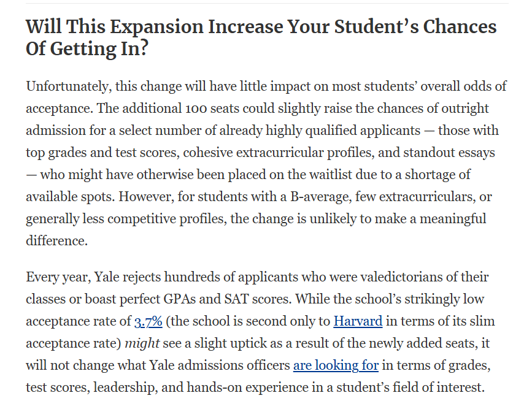Visit the 'are looking for' link
532x409 pixels.
(336, 365)
